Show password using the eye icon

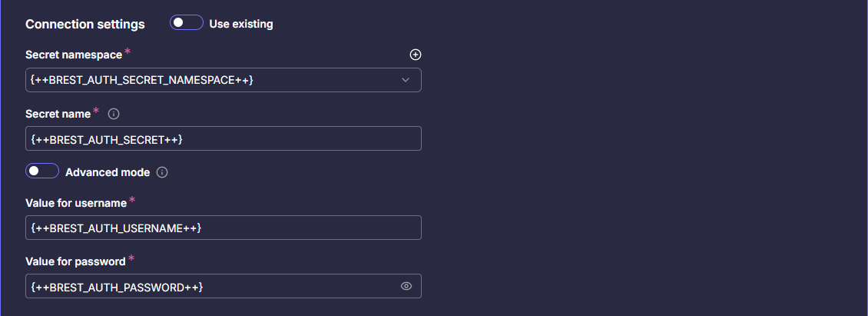[406, 286]
